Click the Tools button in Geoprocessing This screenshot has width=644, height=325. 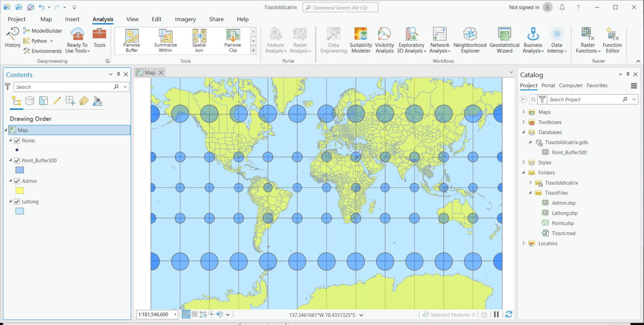(100, 39)
